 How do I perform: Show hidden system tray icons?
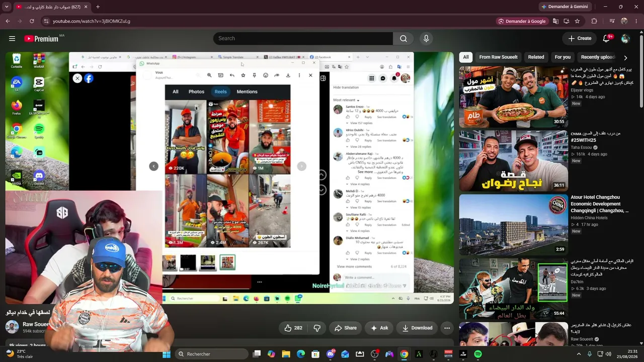pyautogui.click(x=579, y=354)
